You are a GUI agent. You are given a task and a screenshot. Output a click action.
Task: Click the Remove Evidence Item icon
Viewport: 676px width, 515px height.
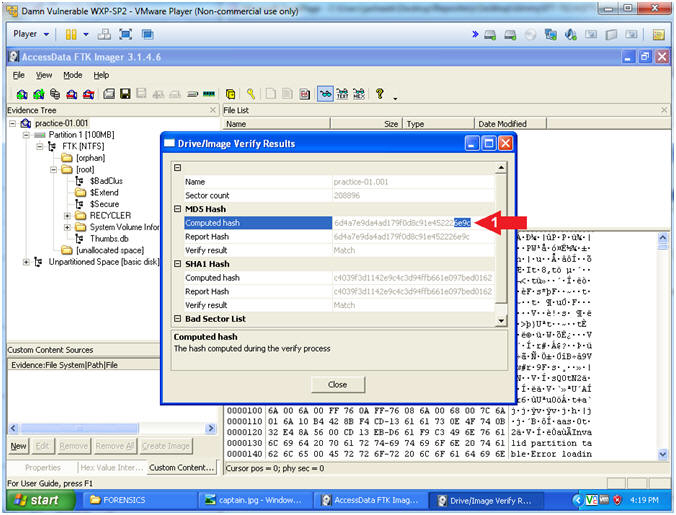click(x=72, y=94)
